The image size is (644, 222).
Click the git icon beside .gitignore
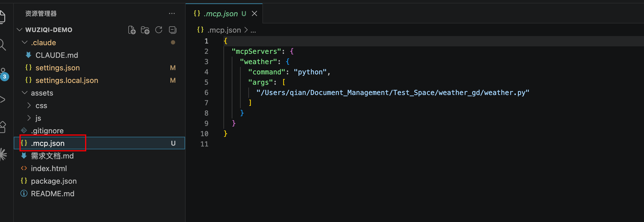click(x=24, y=130)
